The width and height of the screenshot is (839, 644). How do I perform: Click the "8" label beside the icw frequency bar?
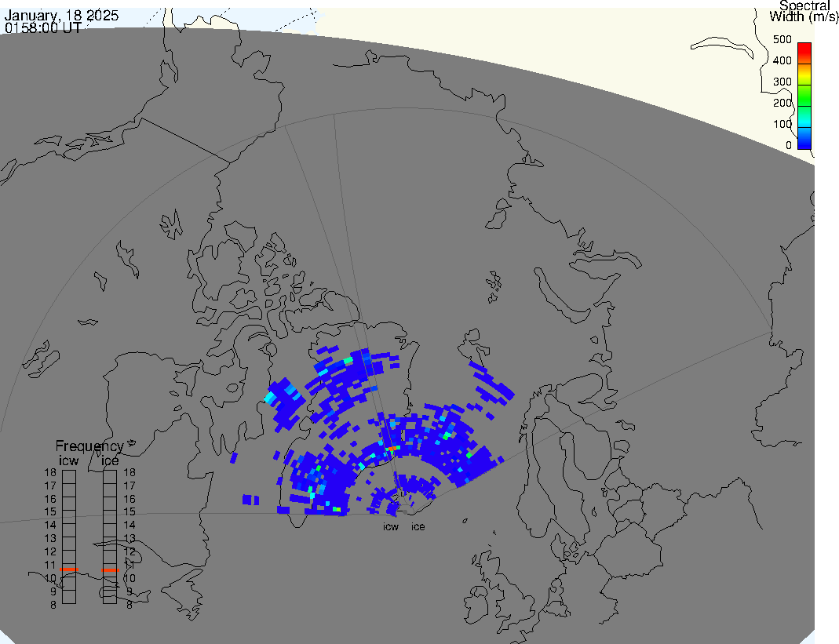53,605
